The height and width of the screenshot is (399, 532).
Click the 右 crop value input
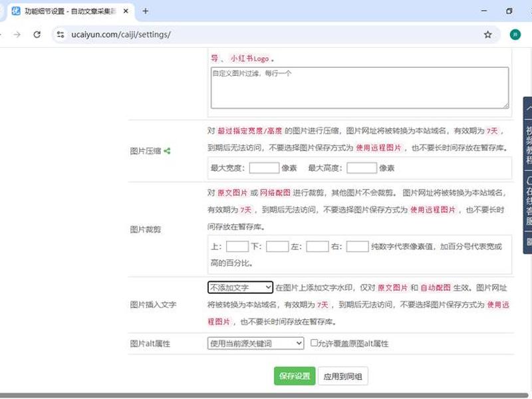[x=357, y=246]
